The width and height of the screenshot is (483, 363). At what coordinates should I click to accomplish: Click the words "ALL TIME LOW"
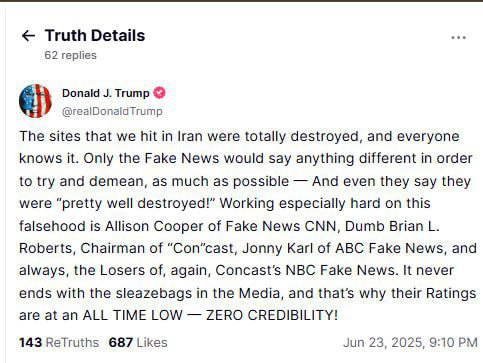pos(133,315)
